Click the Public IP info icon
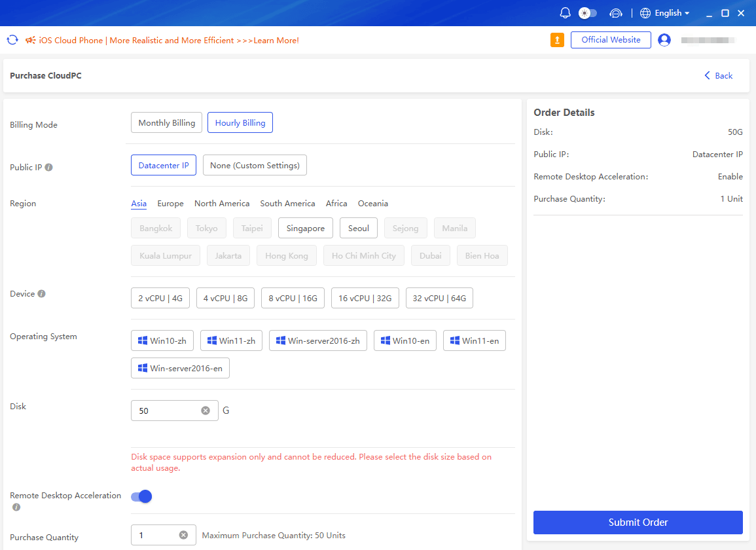 (x=48, y=168)
